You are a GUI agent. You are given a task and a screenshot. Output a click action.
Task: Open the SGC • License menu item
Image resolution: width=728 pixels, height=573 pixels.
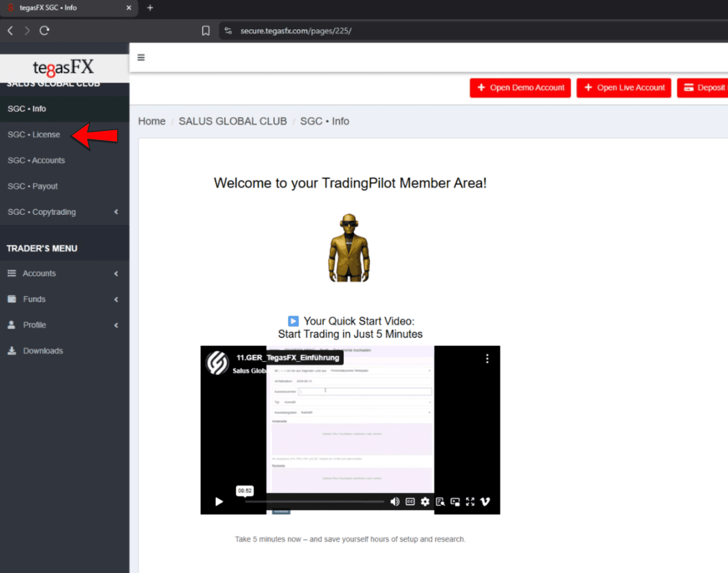[64, 134]
